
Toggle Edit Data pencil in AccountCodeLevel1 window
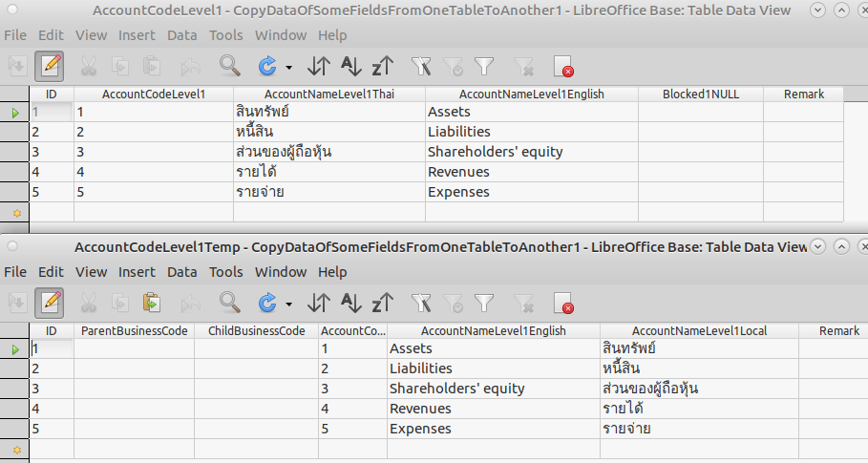pyautogui.click(x=50, y=67)
